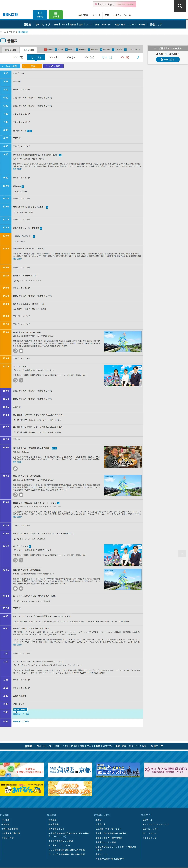Jump to the あさ・午前 section
The height and width of the screenshot is (868, 188).
pos(10,66)
